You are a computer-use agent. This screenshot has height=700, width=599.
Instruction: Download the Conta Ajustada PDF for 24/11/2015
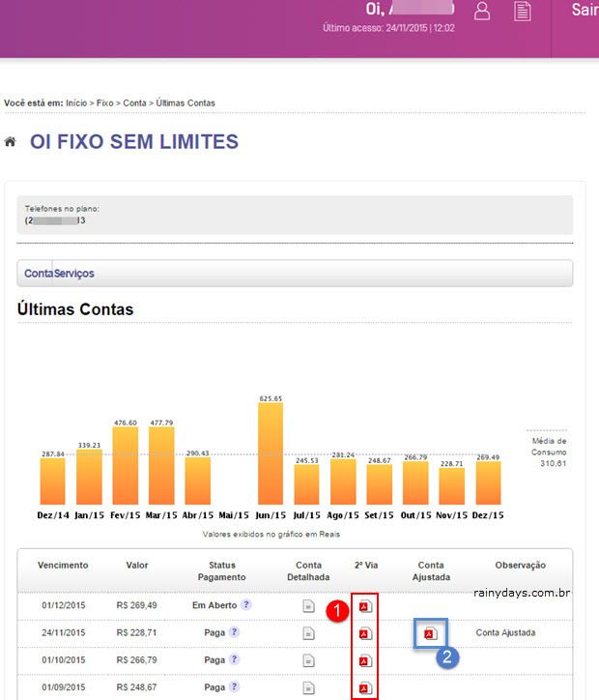(430, 633)
